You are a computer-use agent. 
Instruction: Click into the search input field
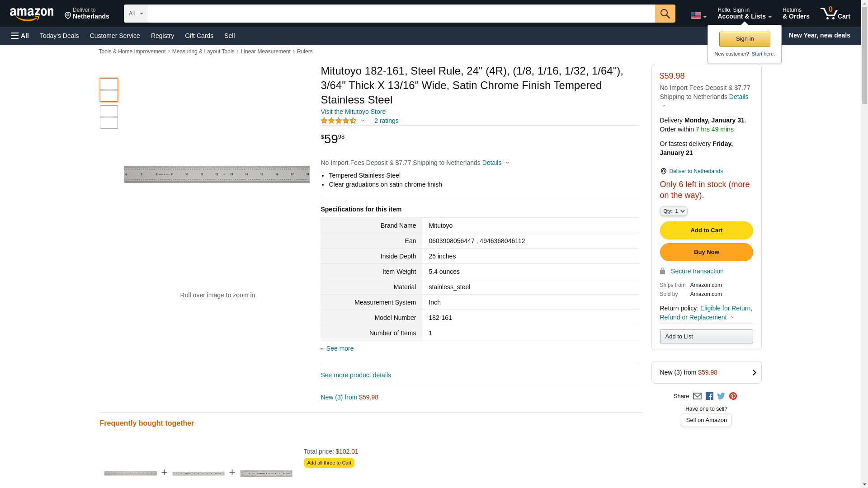pos(401,14)
